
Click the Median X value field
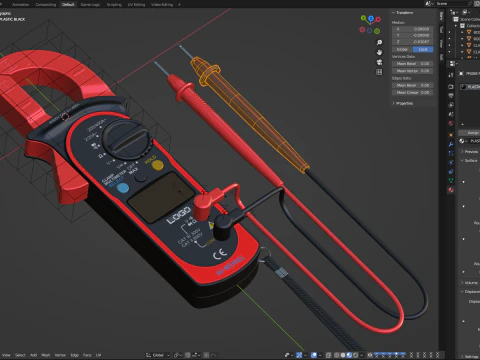413,29
